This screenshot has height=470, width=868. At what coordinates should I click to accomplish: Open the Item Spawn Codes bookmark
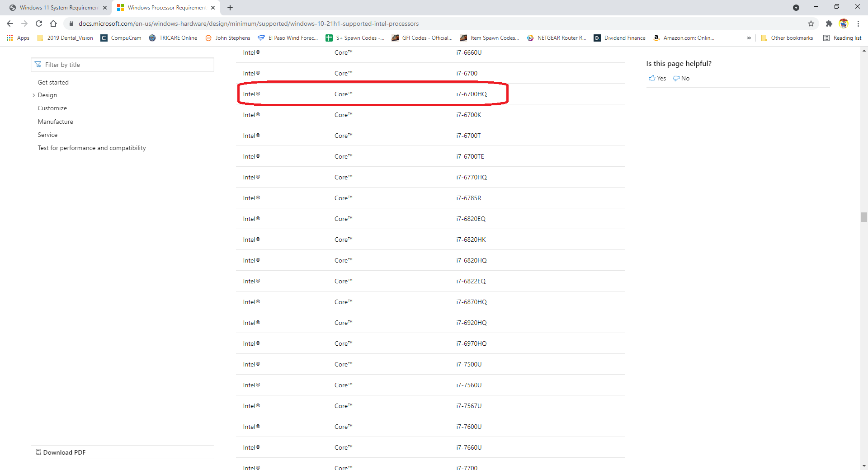489,38
